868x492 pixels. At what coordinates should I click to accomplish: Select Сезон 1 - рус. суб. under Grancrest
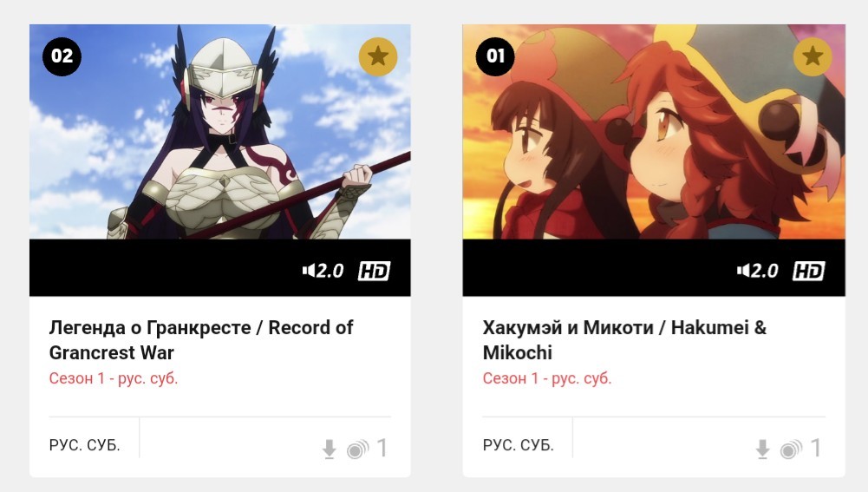(x=114, y=378)
